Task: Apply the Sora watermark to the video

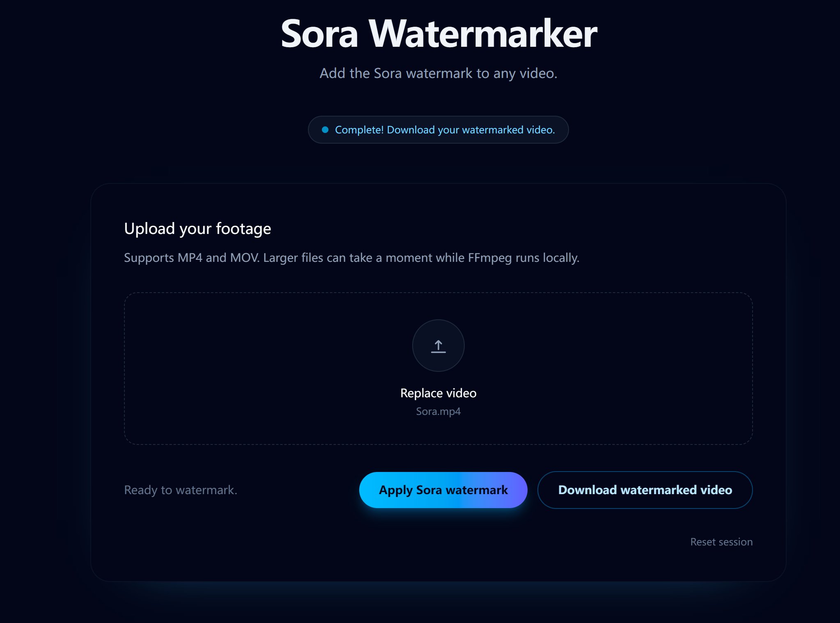Action: pyautogui.click(x=443, y=490)
